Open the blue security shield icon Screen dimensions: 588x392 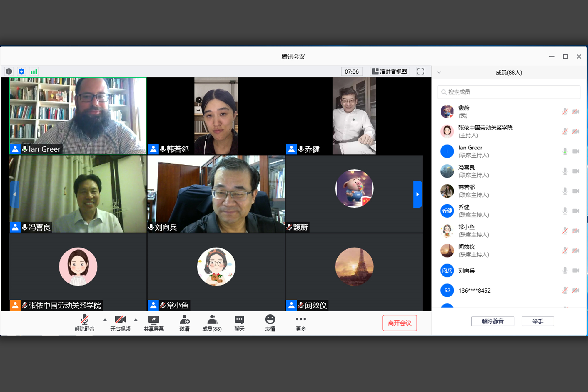tap(21, 71)
